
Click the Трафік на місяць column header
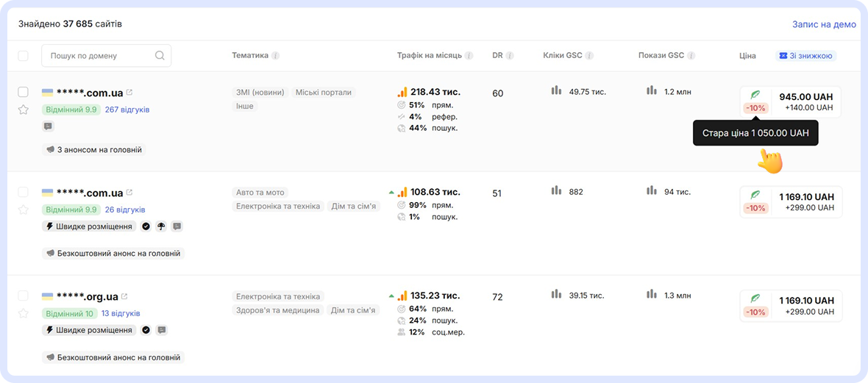pyautogui.click(x=429, y=56)
